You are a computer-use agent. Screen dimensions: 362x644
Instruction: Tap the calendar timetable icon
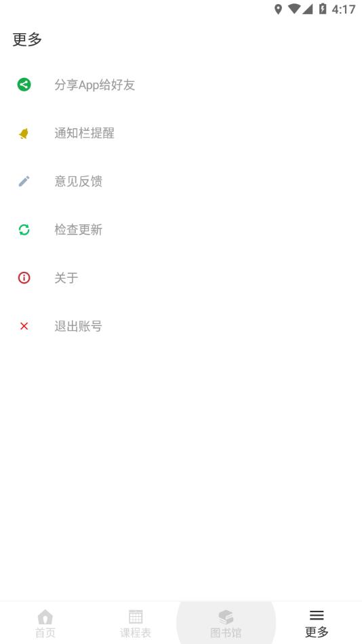[136, 617]
